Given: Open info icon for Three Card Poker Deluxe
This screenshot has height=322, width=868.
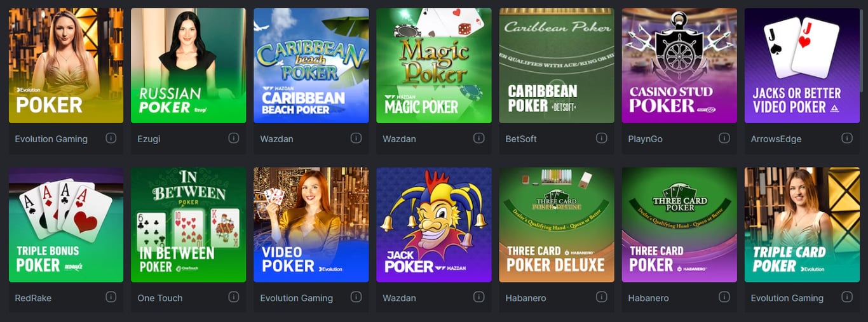Looking at the screenshot, I should click(602, 297).
